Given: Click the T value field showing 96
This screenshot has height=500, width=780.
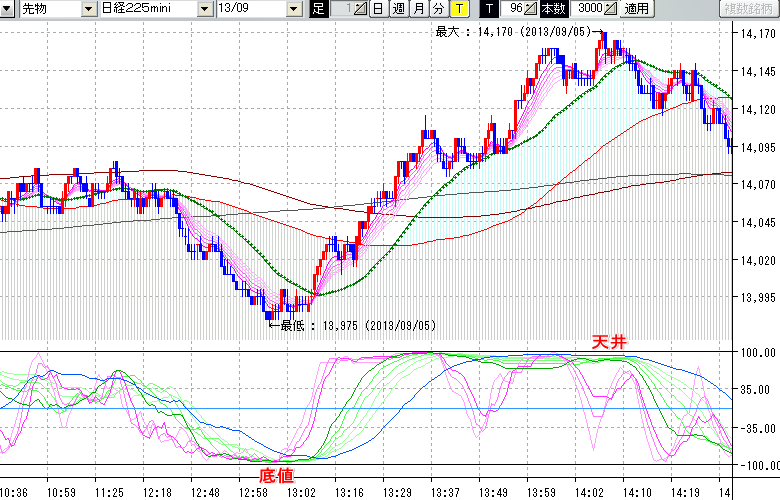Looking at the screenshot, I should [512, 9].
